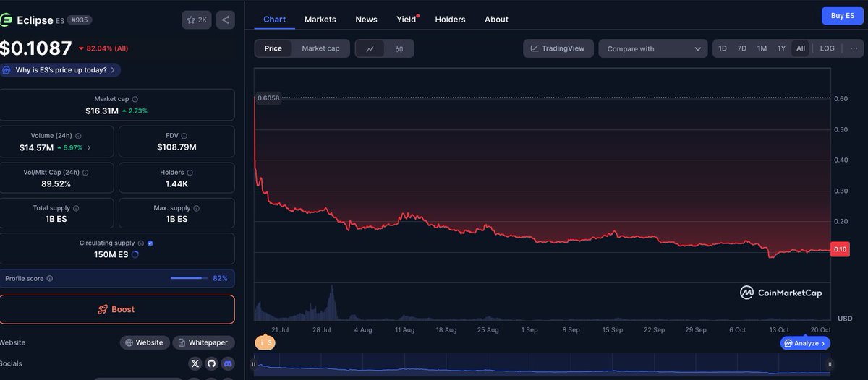This screenshot has height=380, width=868.
Task: Click Max. supply info icon
Action: click(196, 208)
